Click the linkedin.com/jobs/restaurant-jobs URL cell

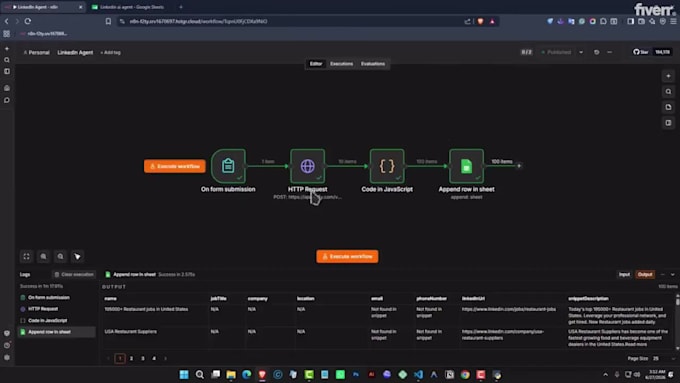coord(509,309)
